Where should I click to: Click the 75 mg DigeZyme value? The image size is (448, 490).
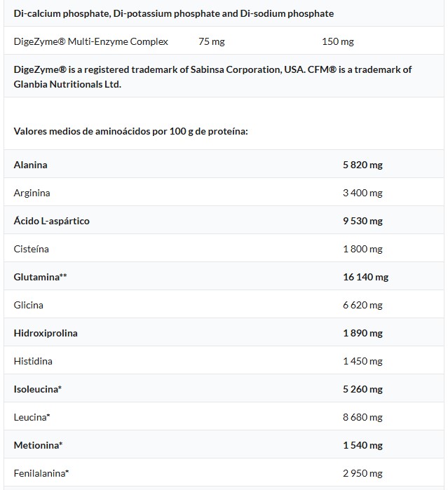point(212,41)
